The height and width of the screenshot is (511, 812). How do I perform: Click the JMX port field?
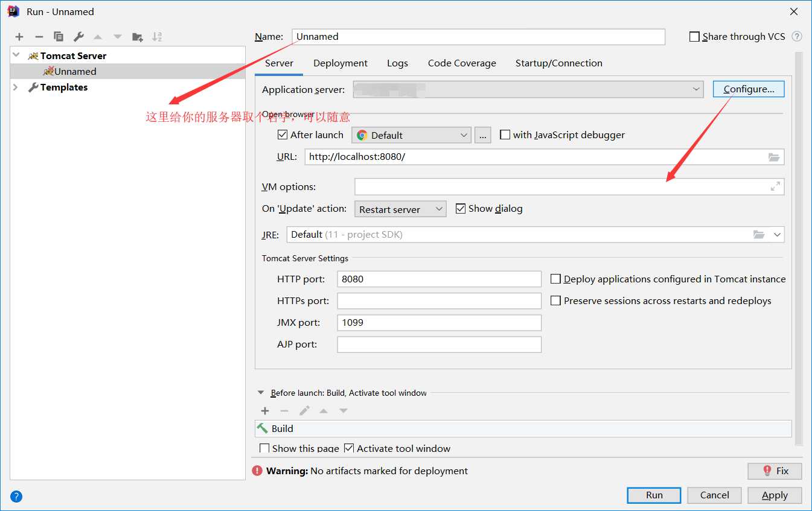[439, 323]
